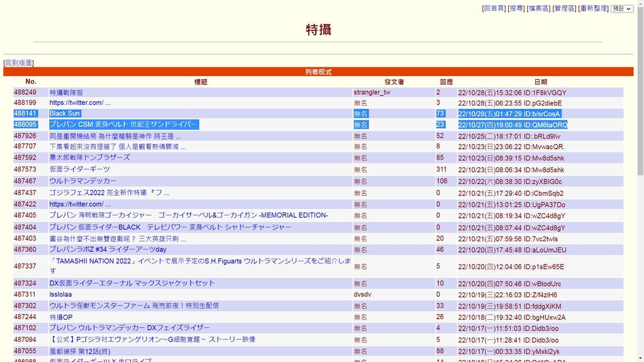Open thread 下集看起來沒有狸貓了
The width and height of the screenshot is (644, 362).
tap(118, 147)
